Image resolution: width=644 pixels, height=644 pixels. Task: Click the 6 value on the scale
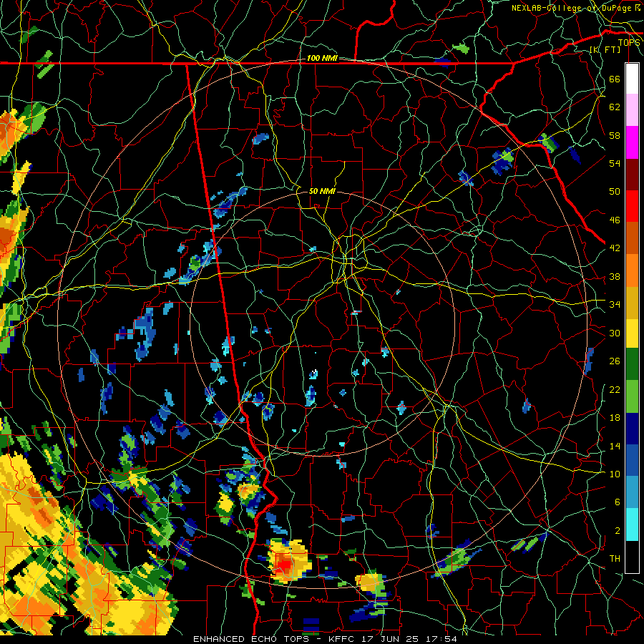pyautogui.click(x=617, y=502)
